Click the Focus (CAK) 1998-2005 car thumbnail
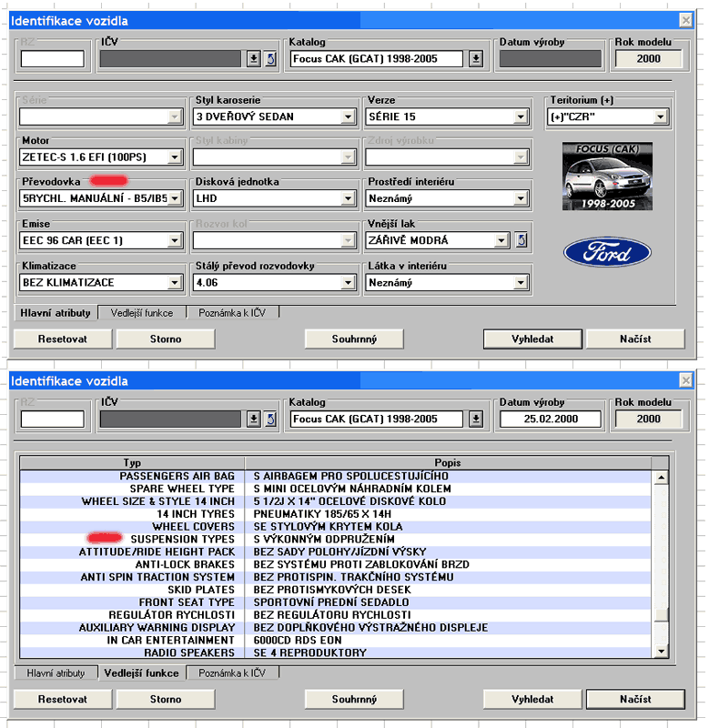709x728 pixels. click(x=607, y=177)
